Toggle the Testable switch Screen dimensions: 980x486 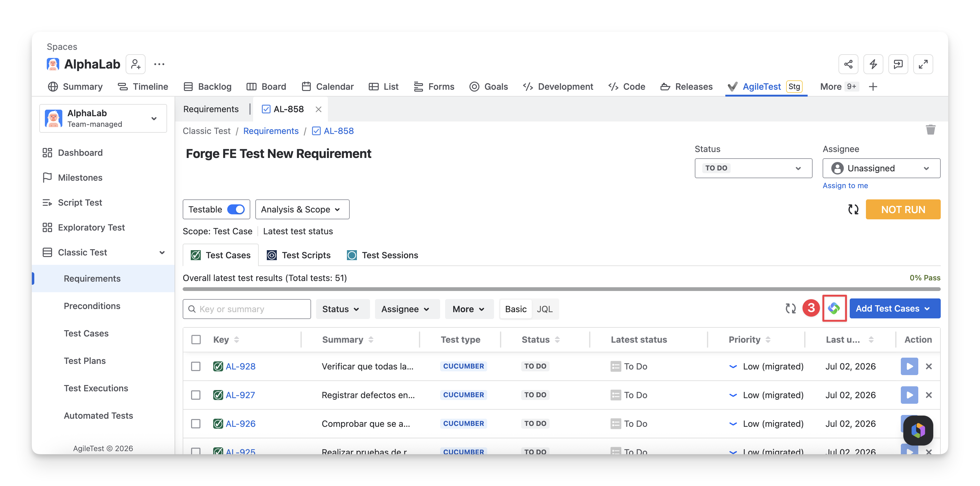[236, 210]
